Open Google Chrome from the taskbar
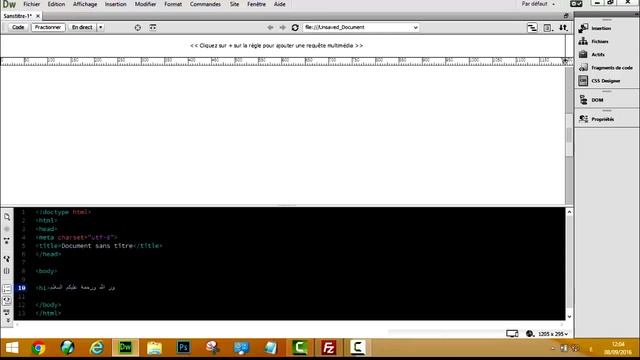Image resolution: width=640 pixels, height=360 pixels. [x=38, y=348]
